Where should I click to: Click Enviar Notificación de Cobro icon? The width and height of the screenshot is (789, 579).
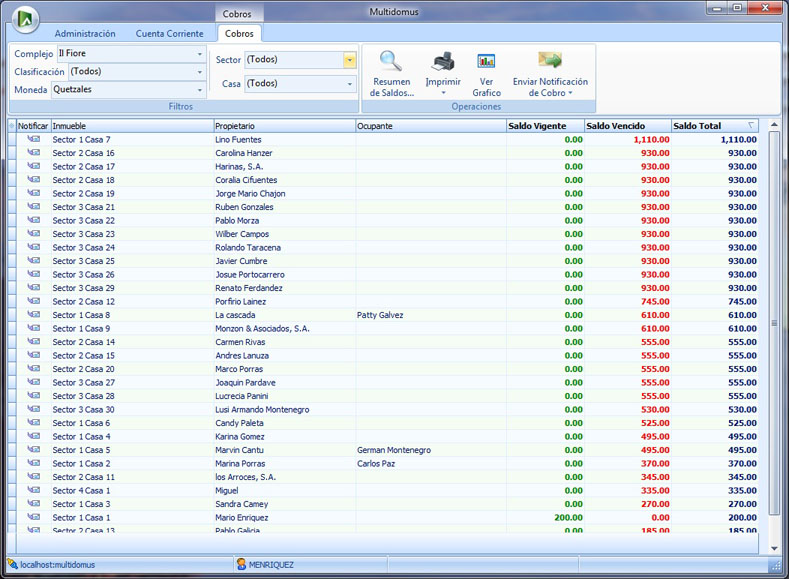[549, 62]
